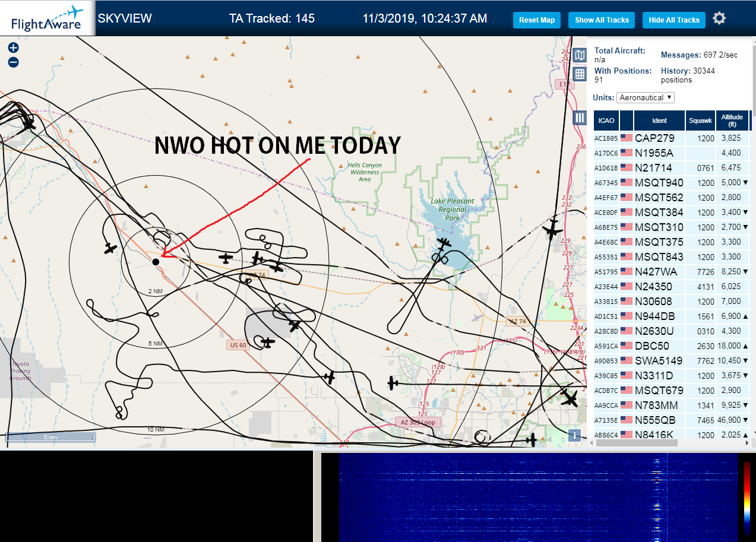Click the receiver site black dot marker
The image size is (756, 542).
point(156,262)
